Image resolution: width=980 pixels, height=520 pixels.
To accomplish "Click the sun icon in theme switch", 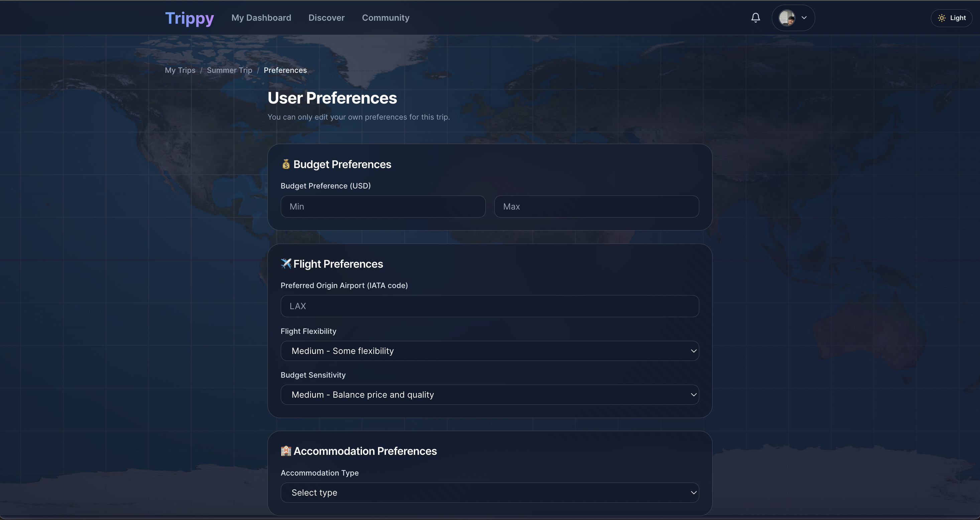I will pos(942,18).
